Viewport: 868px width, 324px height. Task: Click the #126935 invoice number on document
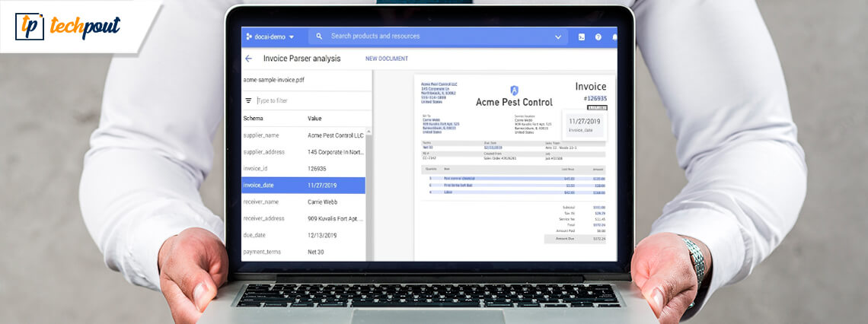tap(595, 98)
